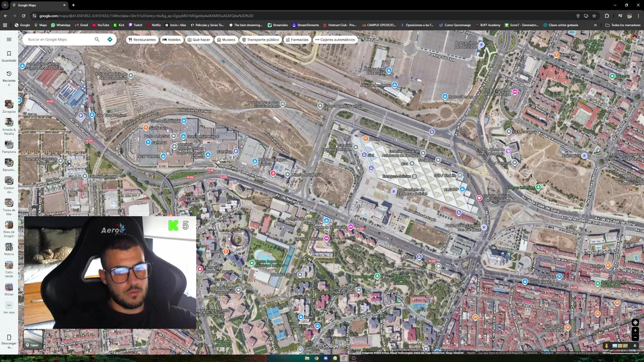Click the browser back arrow
This screenshot has height=362, width=644.
pos(5,16)
